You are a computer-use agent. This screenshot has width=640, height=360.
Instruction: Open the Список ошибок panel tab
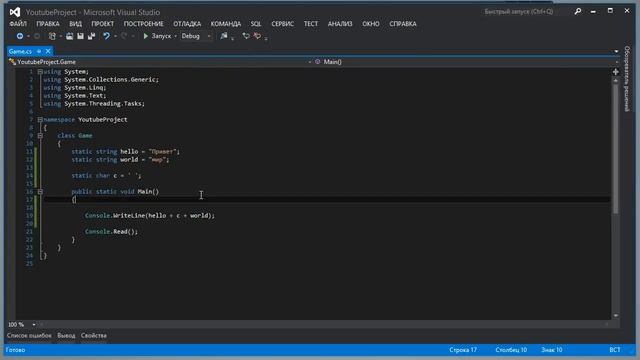[x=29, y=336]
